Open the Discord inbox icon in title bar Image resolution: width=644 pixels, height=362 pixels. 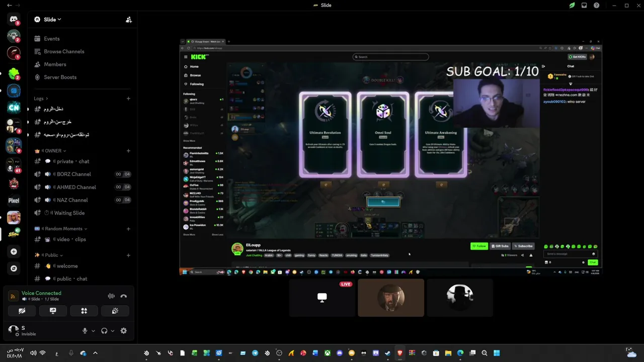coord(584,5)
